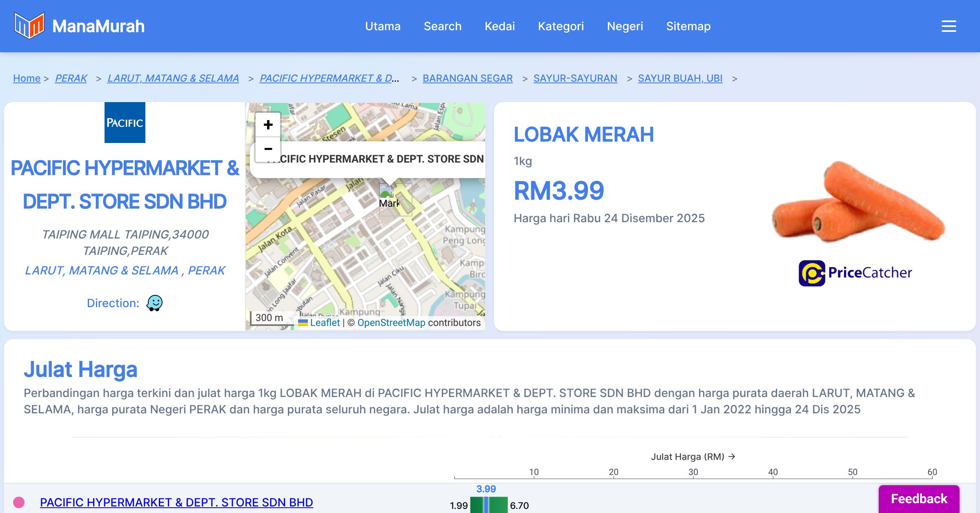Open SAYUR-SAYURAN breadcrumb link

click(x=575, y=78)
